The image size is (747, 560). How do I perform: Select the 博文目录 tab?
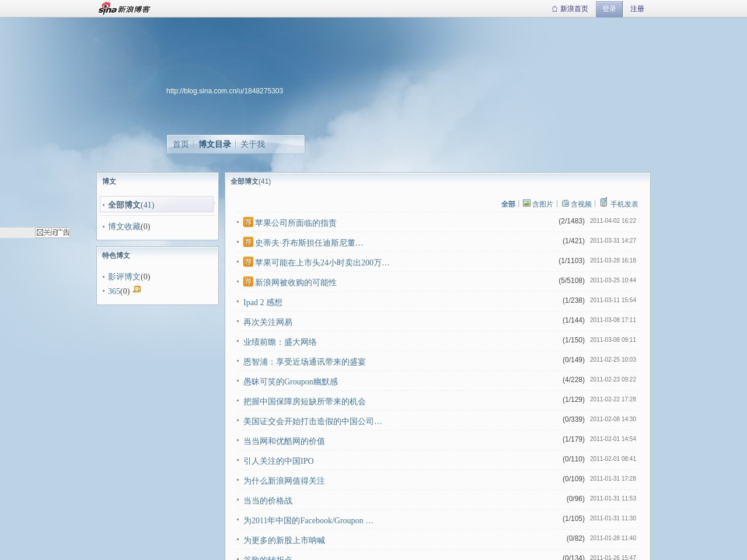[x=214, y=144]
